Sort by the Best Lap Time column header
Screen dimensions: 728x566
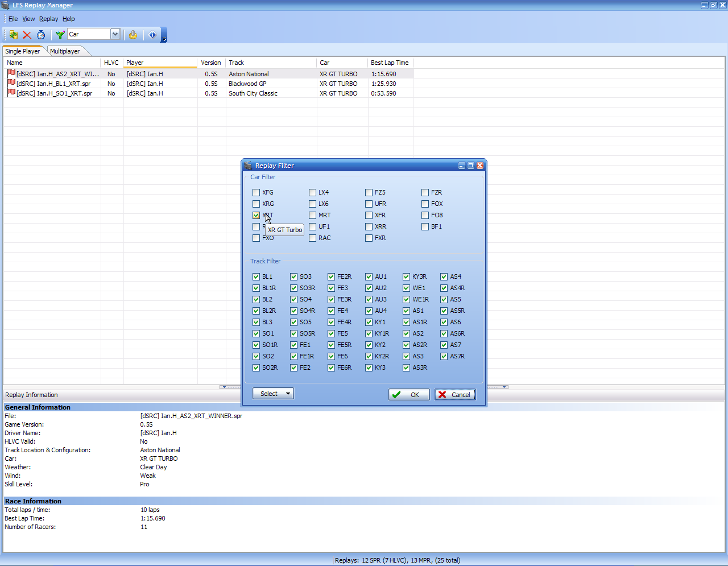coord(391,63)
